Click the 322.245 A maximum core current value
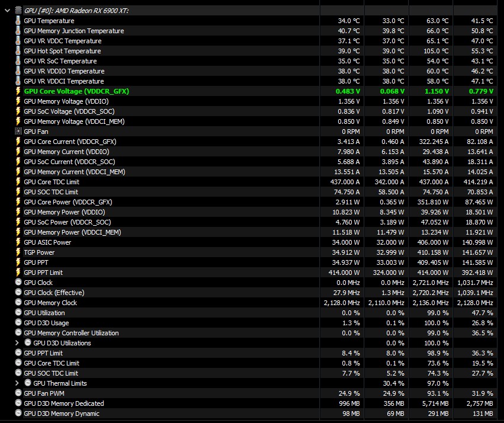 (x=434, y=142)
